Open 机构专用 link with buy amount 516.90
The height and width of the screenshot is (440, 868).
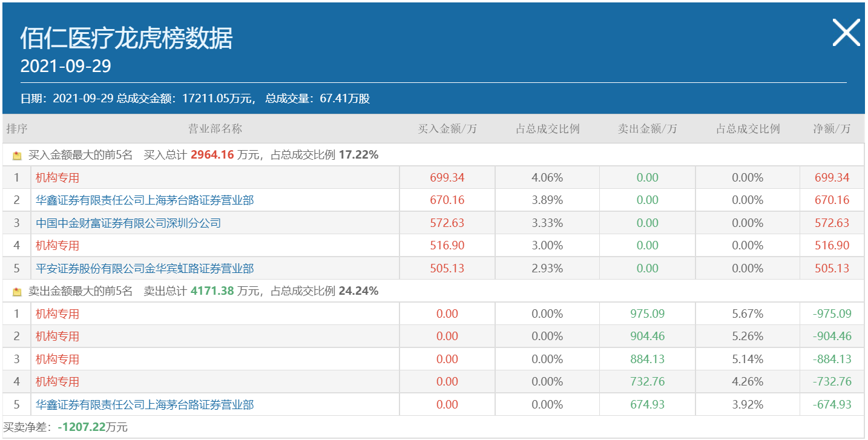click(x=58, y=246)
